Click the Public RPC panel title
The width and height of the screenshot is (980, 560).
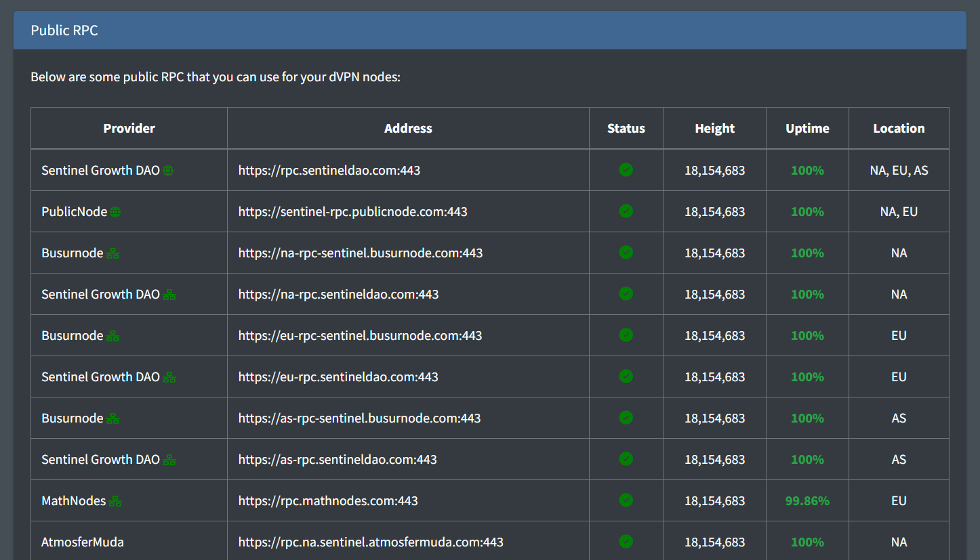point(64,30)
